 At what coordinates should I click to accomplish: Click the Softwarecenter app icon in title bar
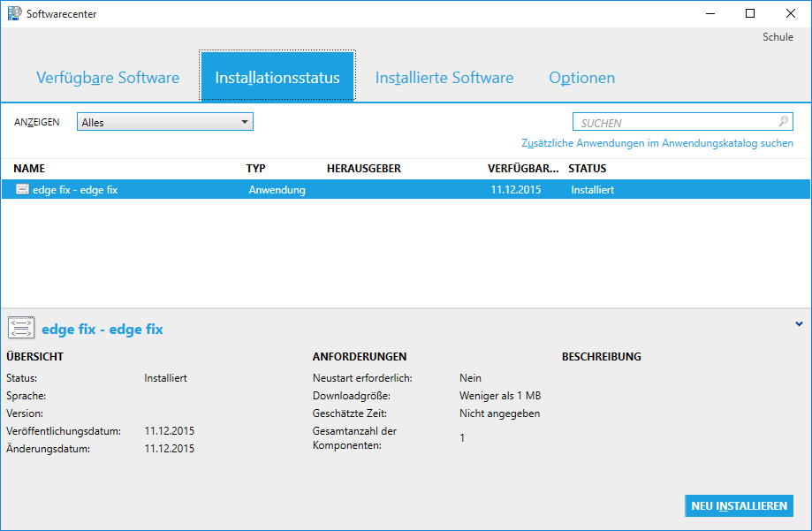tap(15, 13)
